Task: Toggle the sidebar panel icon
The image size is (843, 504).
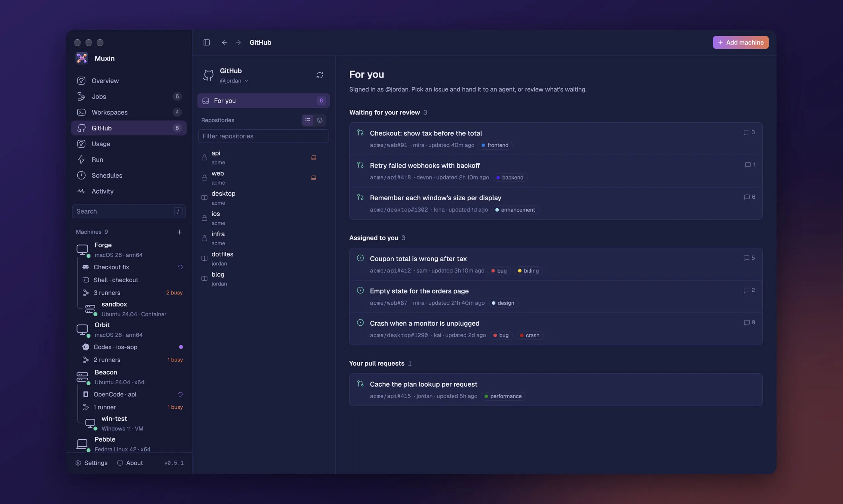Action: tap(207, 42)
